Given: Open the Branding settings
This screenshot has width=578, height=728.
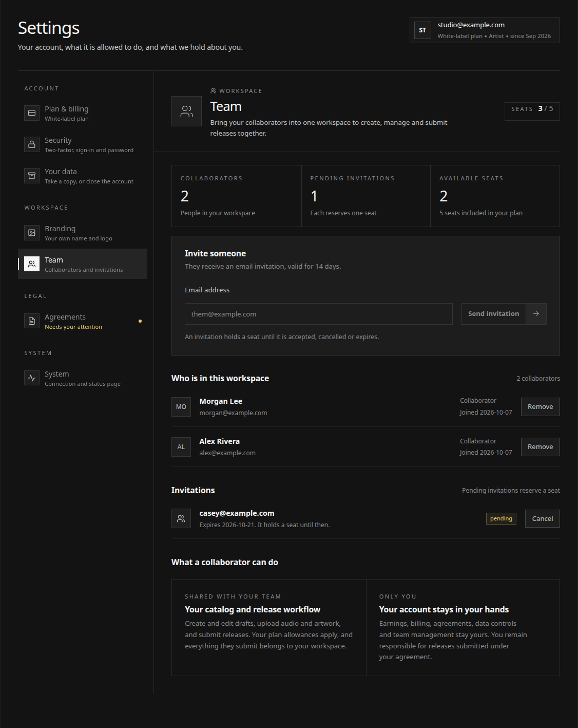Looking at the screenshot, I should (x=83, y=233).
